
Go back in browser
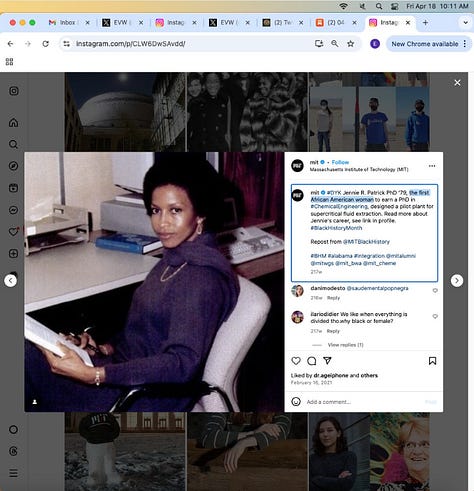[10, 44]
